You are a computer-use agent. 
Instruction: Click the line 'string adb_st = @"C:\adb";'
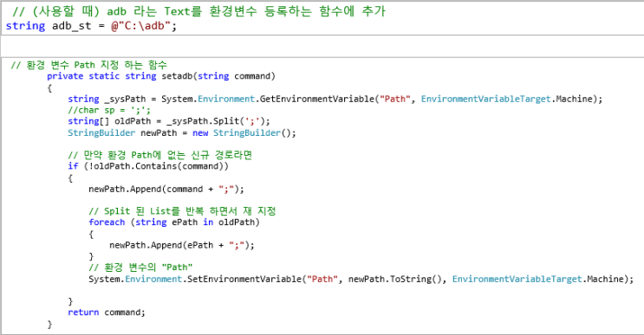91,26
